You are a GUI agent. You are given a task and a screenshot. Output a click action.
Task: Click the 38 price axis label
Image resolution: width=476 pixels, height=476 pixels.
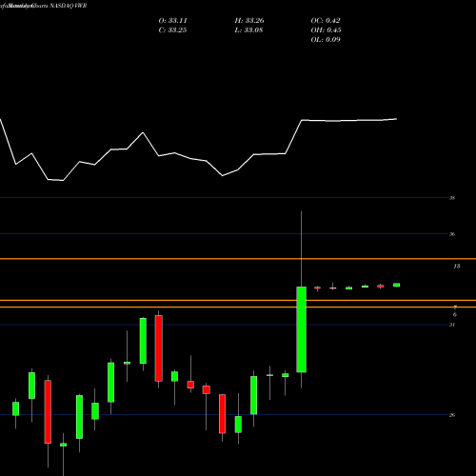[452, 198]
